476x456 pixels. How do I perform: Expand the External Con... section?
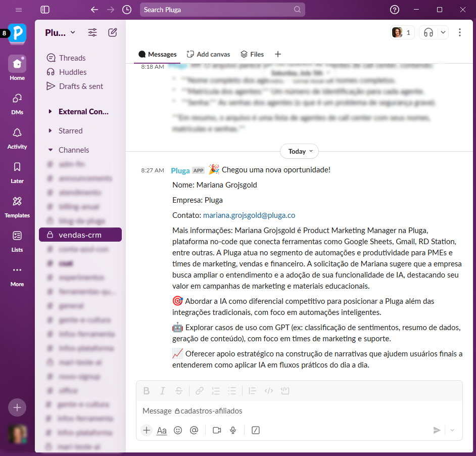coord(79,112)
